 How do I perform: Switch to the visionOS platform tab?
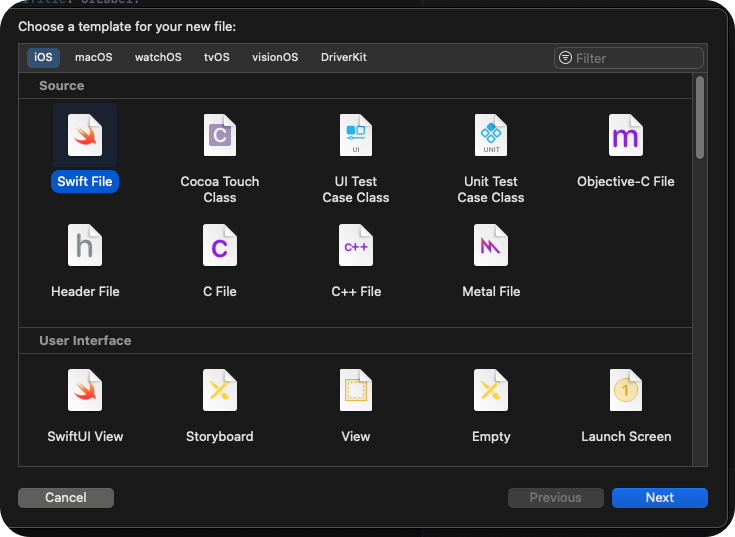pos(275,57)
